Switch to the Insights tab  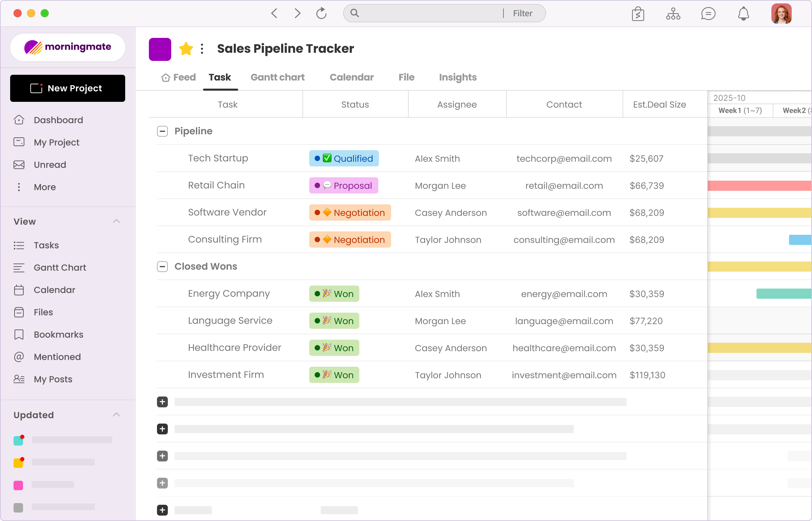(458, 77)
